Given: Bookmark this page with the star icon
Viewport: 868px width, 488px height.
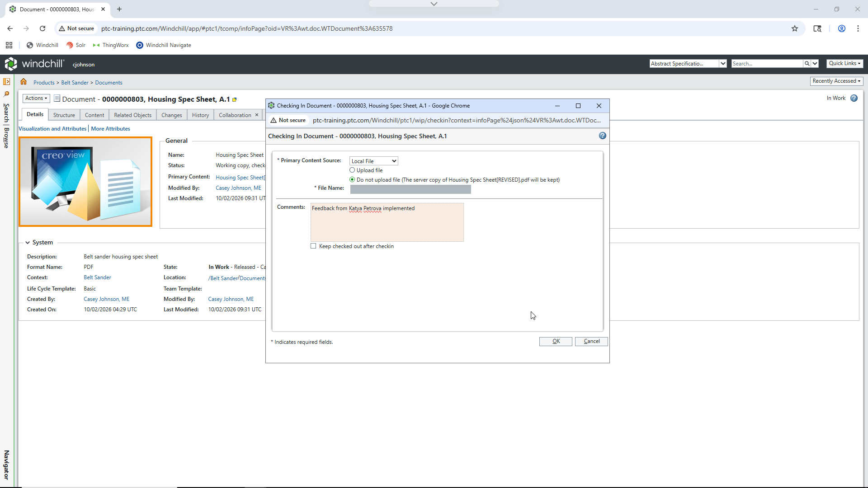Looking at the screenshot, I should (795, 28).
